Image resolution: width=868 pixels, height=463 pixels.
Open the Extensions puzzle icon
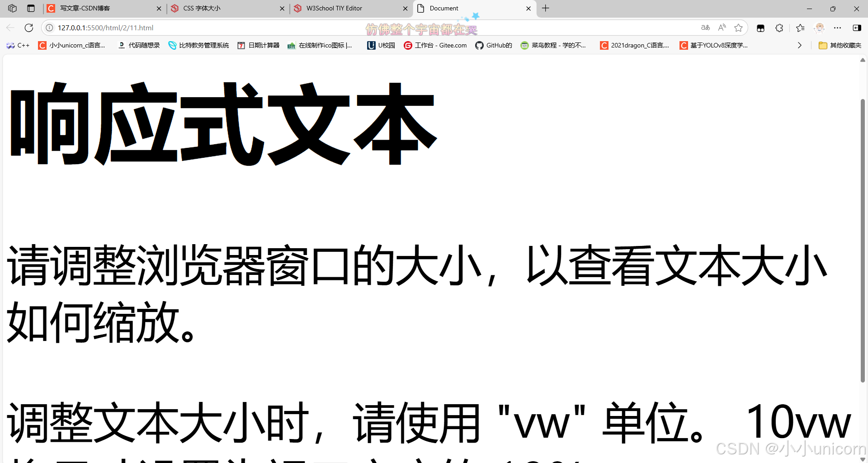[x=779, y=28]
